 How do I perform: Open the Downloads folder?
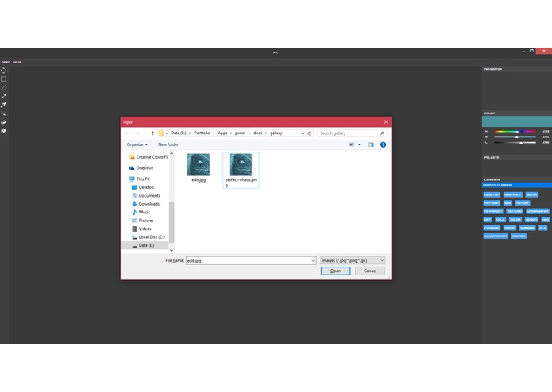click(x=146, y=204)
